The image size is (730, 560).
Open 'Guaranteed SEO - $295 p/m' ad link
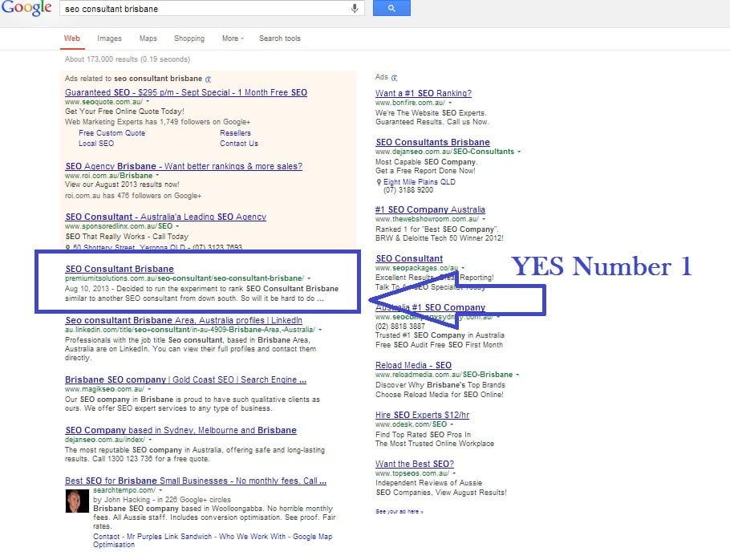click(186, 92)
